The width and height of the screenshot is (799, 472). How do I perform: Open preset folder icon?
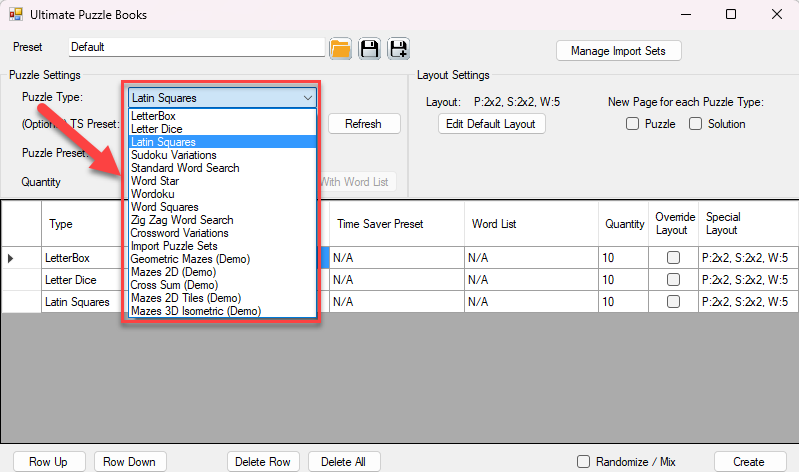click(341, 49)
